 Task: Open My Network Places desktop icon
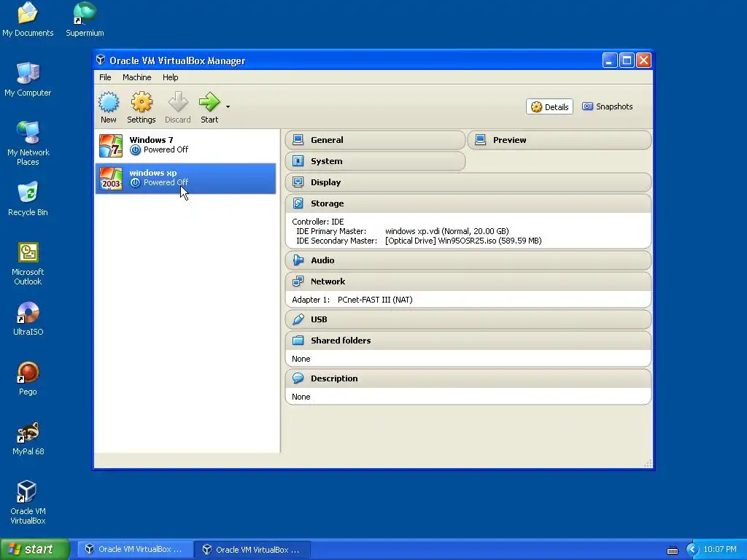[28, 144]
